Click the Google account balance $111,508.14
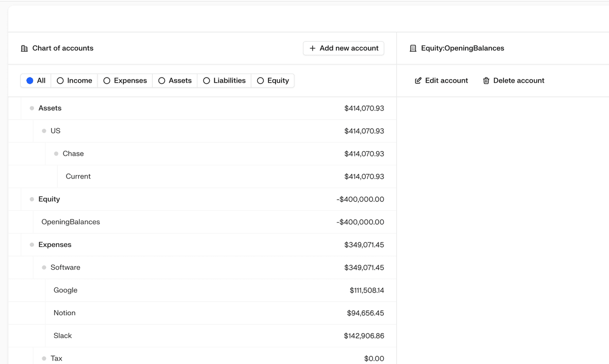609x364 pixels. pyautogui.click(x=366, y=290)
